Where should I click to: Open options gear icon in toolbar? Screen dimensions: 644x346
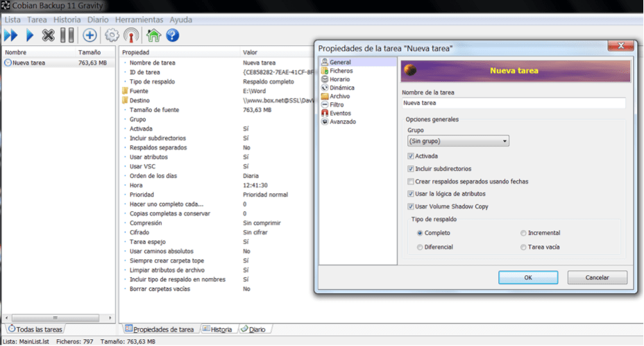112,35
